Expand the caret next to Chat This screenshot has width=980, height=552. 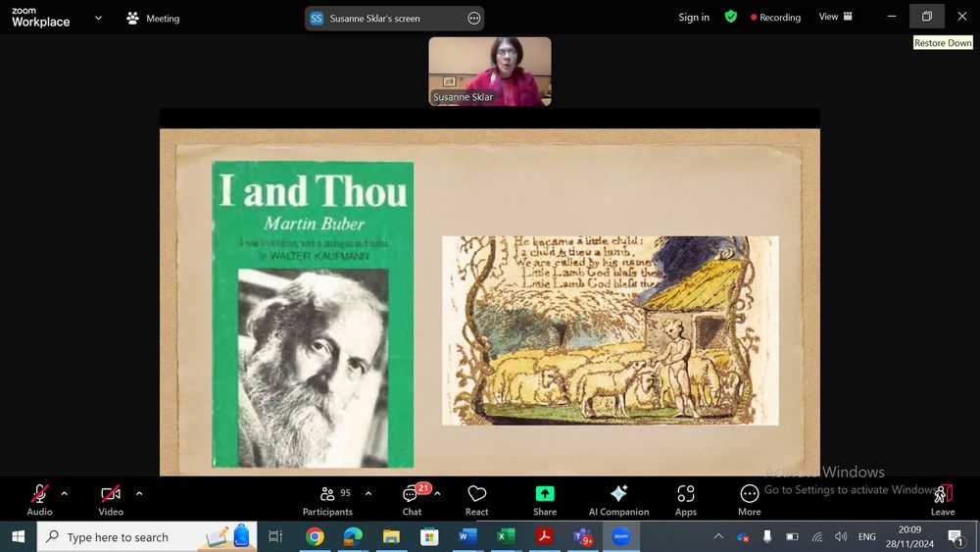[x=437, y=493]
